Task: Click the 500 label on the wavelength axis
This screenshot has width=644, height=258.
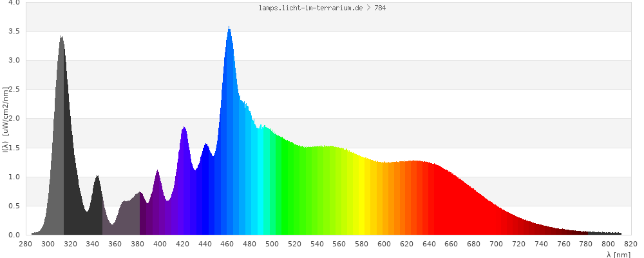Action: [272, 244]
